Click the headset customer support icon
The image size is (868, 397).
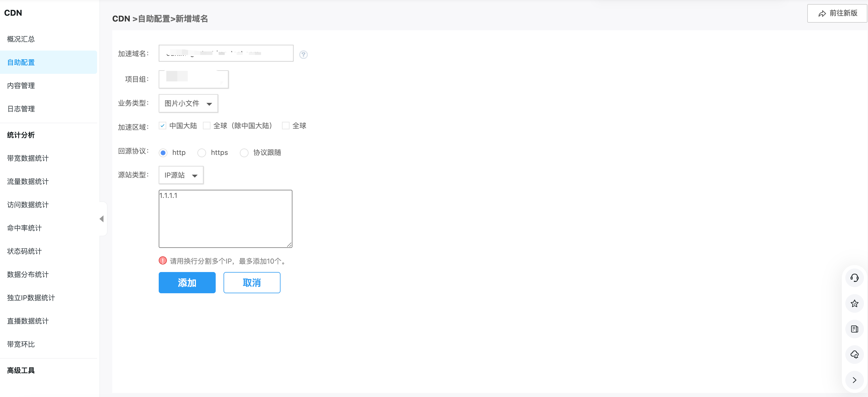pyautogui.click(x=854, y=278)
